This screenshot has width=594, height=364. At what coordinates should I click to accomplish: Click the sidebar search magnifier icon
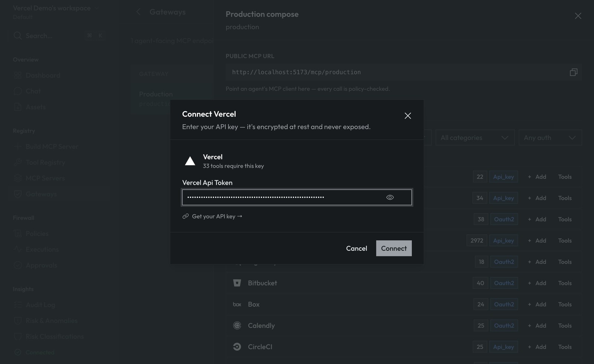coord(17,36)
